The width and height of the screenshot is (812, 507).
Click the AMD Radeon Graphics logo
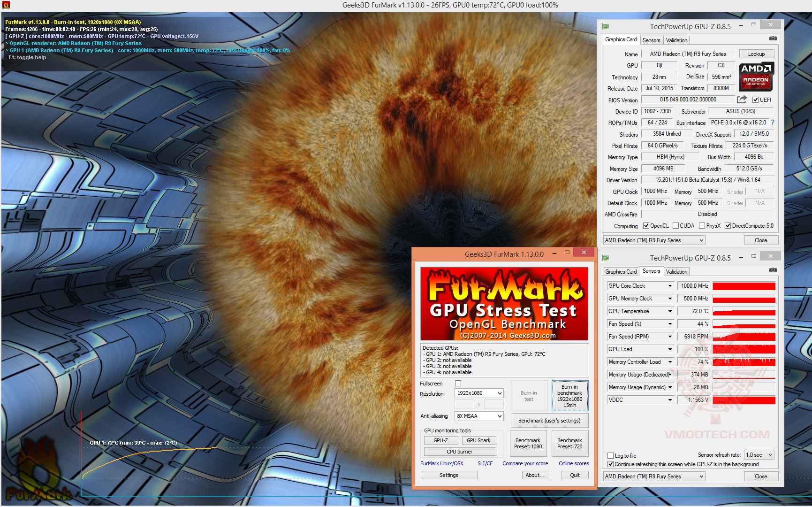pos(756,76)
